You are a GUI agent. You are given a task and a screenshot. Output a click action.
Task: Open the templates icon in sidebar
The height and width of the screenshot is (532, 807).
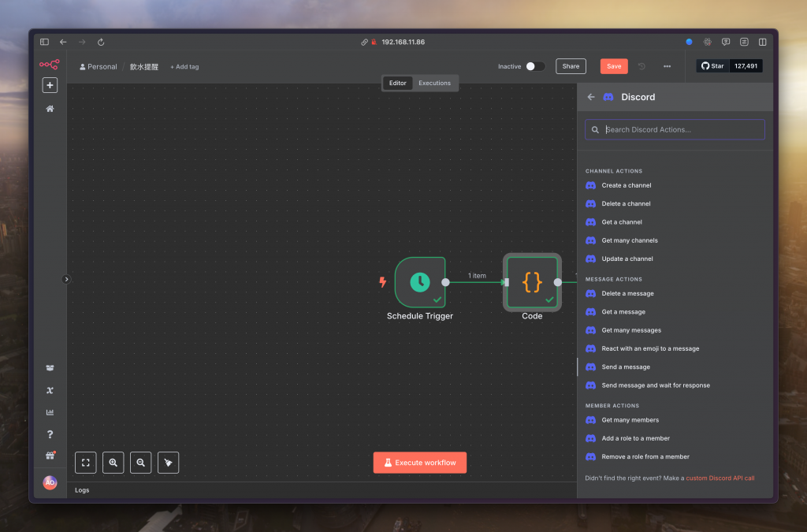50,368
